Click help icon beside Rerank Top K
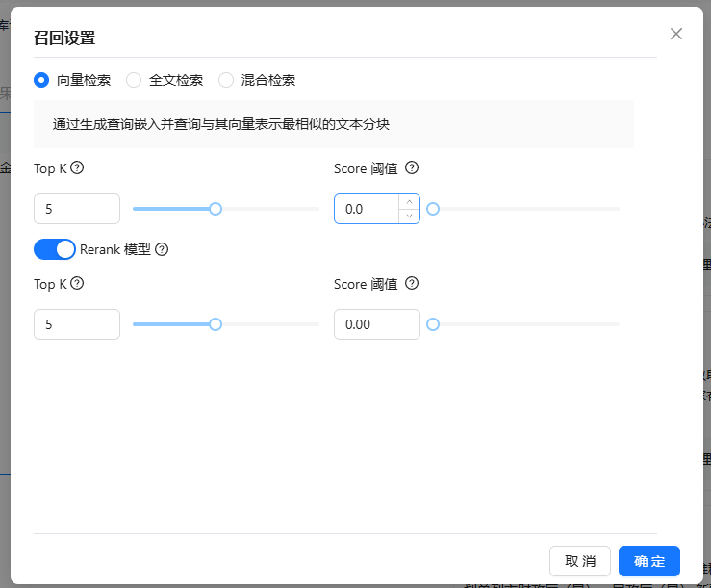The width and height of the screenshot is (711, 588). pos(78,283)
